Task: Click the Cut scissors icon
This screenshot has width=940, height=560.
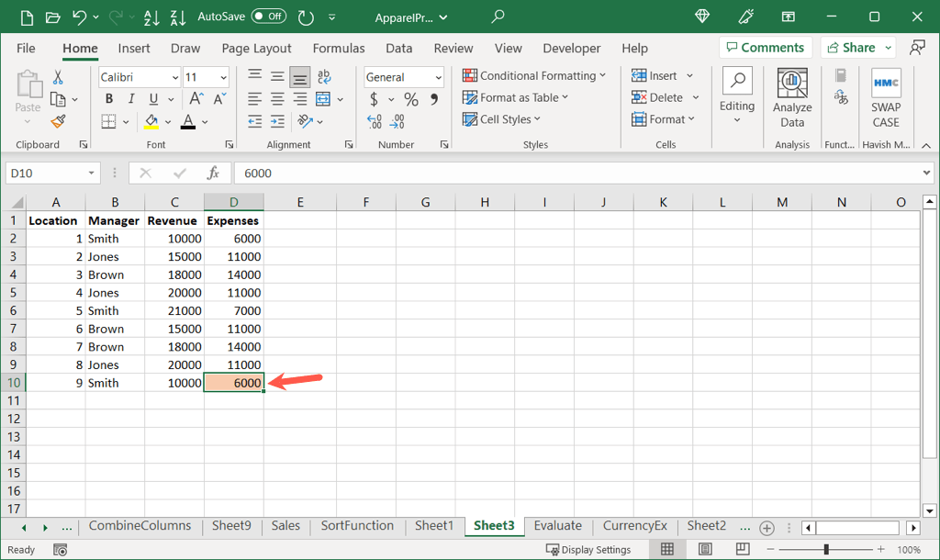Action: click(x=59, y=77)
